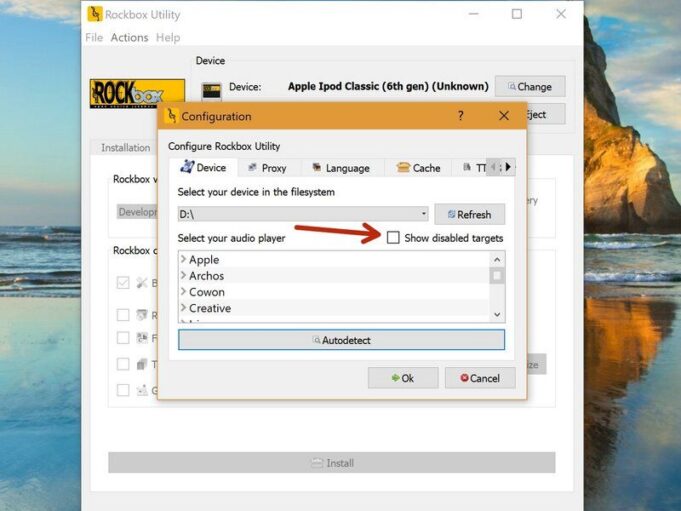Click the icon beside the fourth main window checkbox
Viewport: 681px width, 511px height.
(x=142, y=364)
